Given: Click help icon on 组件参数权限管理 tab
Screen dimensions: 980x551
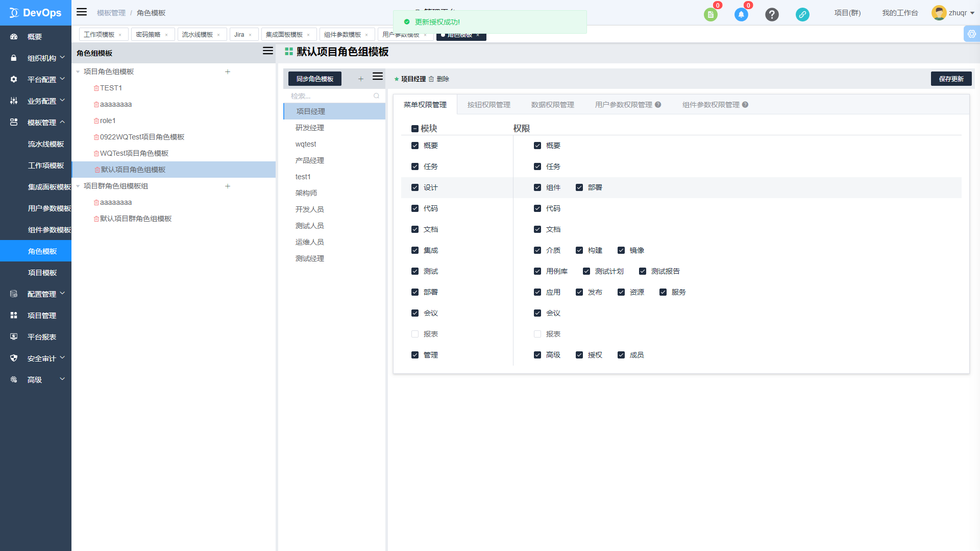Looking at the screenshot, I should click(745, 105).
